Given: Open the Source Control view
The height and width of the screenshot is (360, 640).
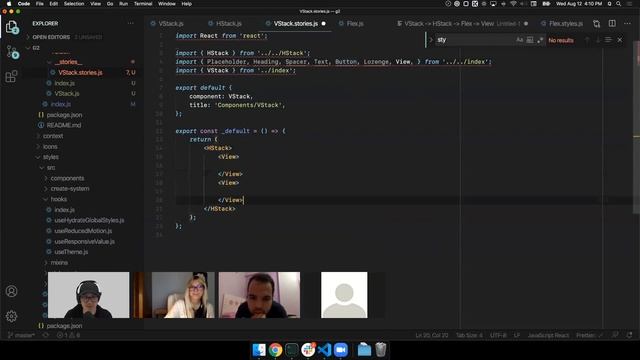Looking at the screenshot, I should 12,52.
